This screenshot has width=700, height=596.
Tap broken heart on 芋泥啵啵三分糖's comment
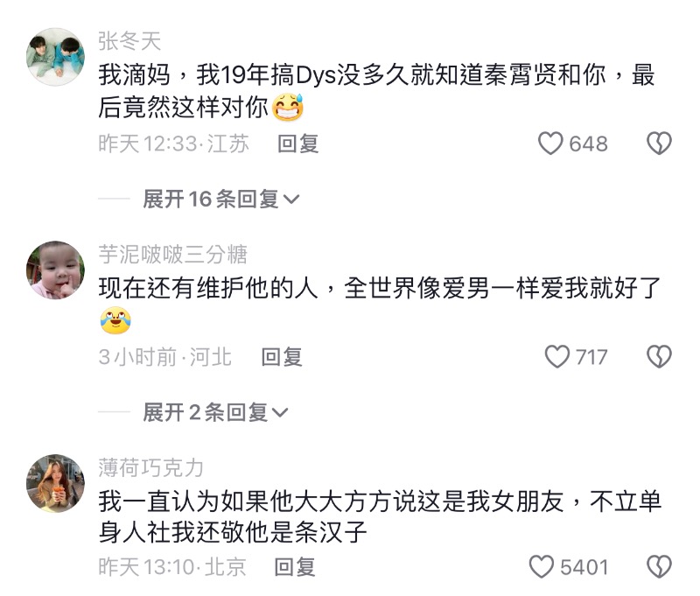pos(659,357)
